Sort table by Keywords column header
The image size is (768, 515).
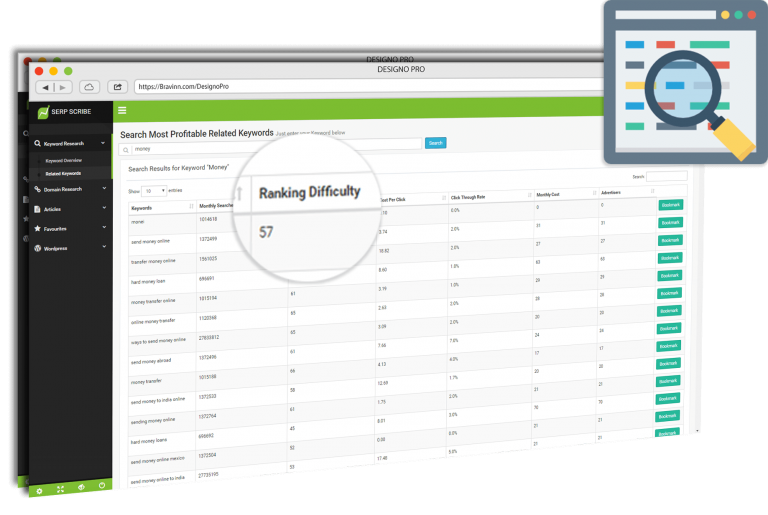coord(160,207)
